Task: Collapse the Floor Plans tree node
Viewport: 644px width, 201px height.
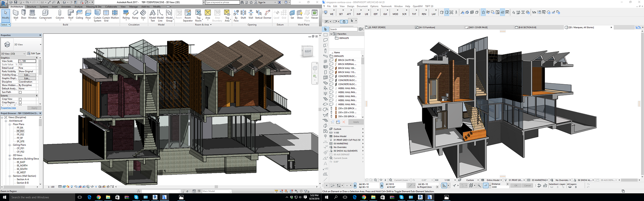Action: (10, 124)
